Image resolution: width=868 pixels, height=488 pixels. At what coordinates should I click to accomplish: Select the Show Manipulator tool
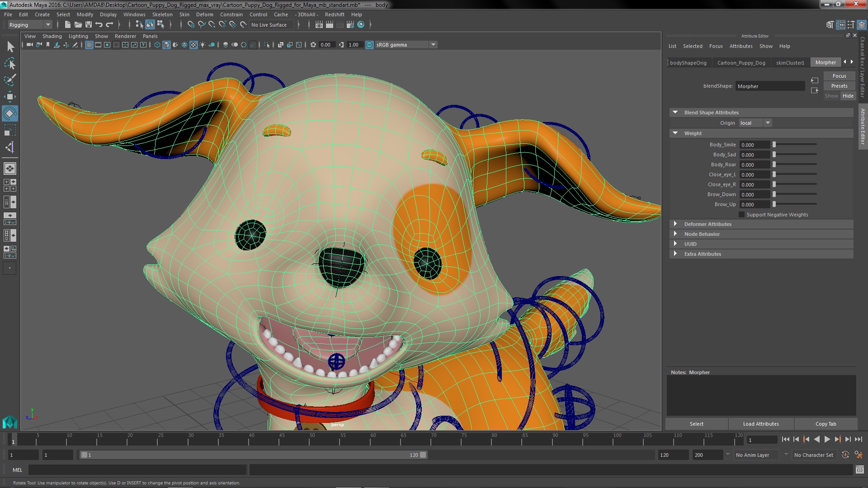(10, 147)
